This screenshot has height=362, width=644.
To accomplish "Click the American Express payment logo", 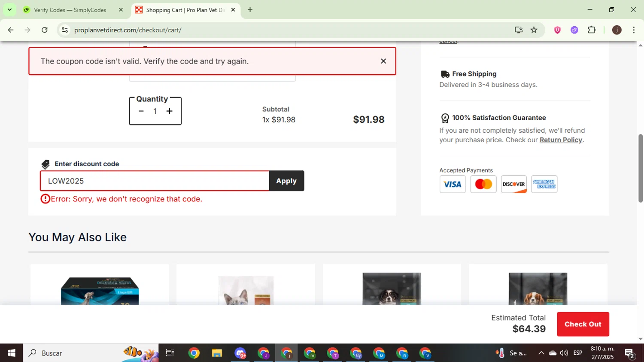I will (544, 184).
